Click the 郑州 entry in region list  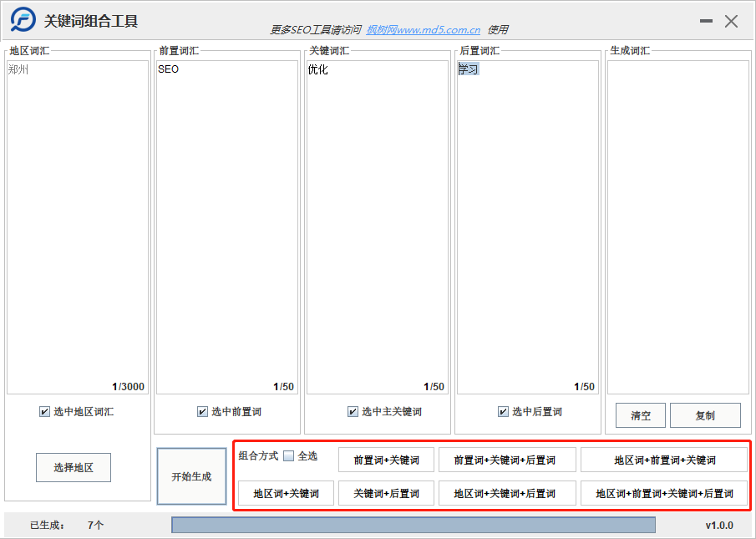coord(18,69)
